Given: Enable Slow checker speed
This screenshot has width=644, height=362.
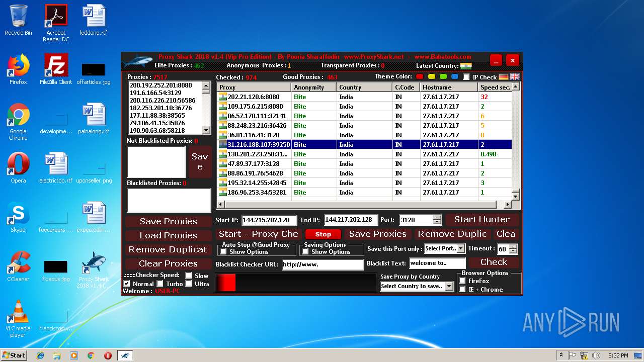Looking at the screenshot, I should [x=189, y=276].
